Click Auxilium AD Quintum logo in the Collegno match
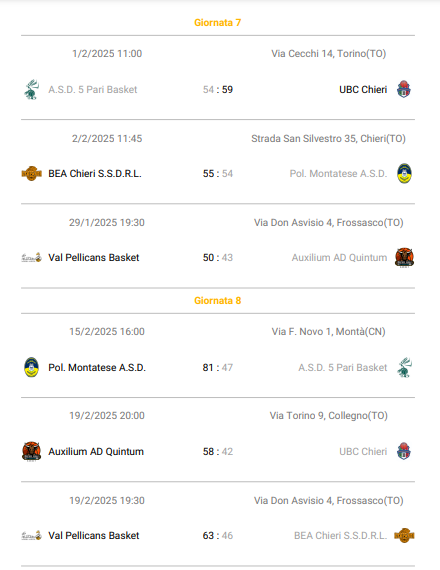The image size is (440, 570). coord(32,451)
